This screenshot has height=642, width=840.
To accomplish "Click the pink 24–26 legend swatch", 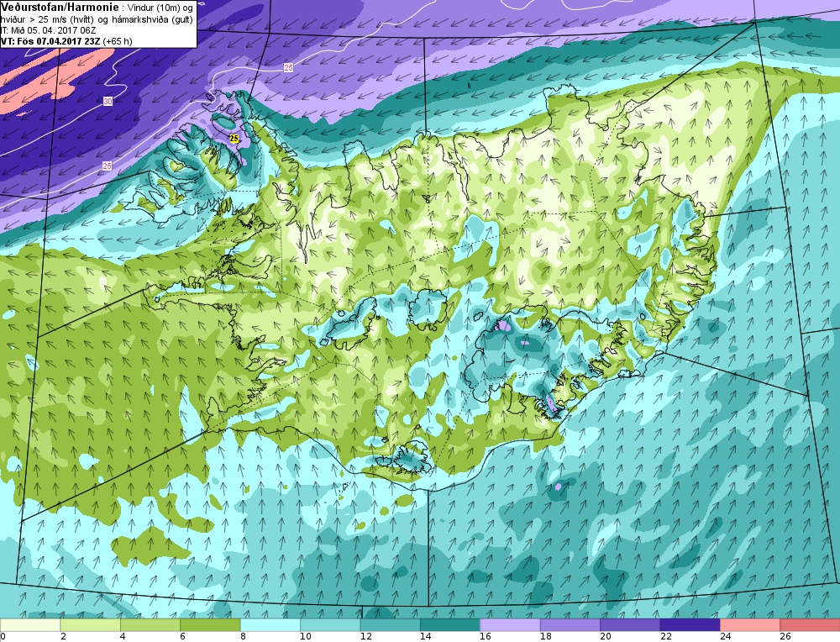I will [750, 625].
